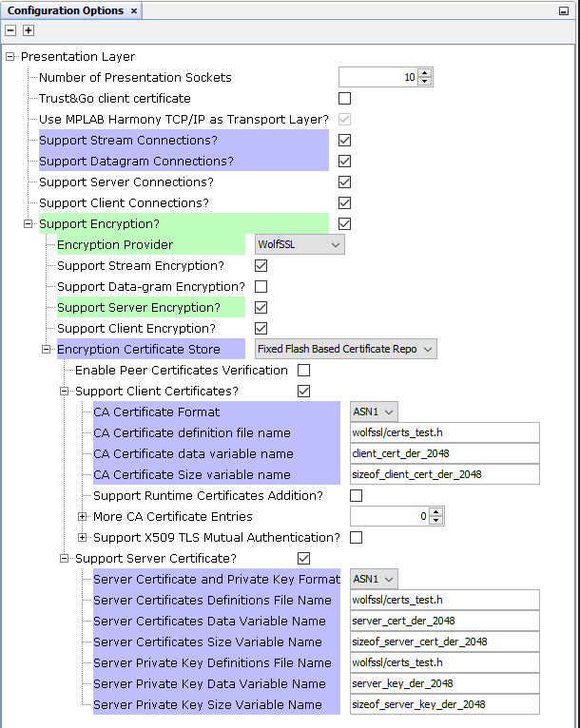Uncheck Support Server Certificate checkbox
580x728 pixels.
(303, 558)
